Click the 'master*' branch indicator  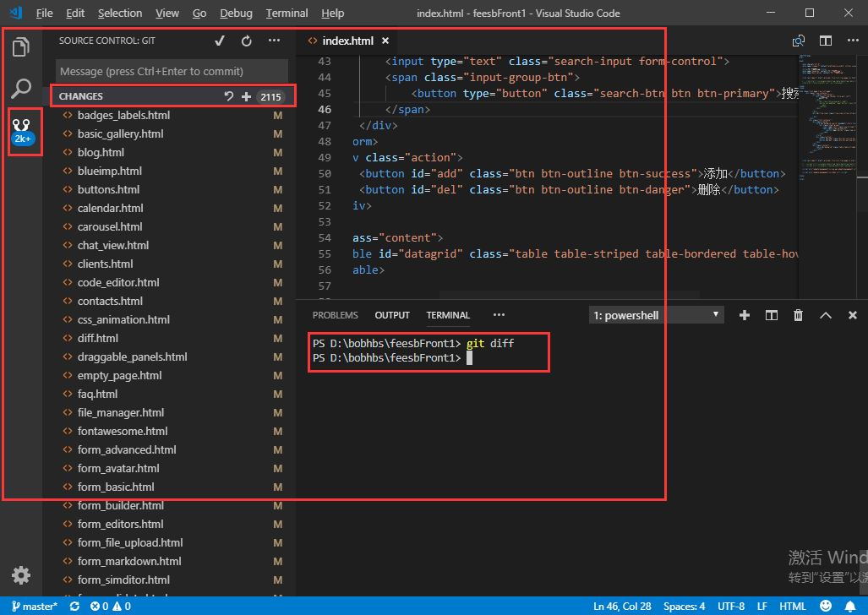coord(34,606)
